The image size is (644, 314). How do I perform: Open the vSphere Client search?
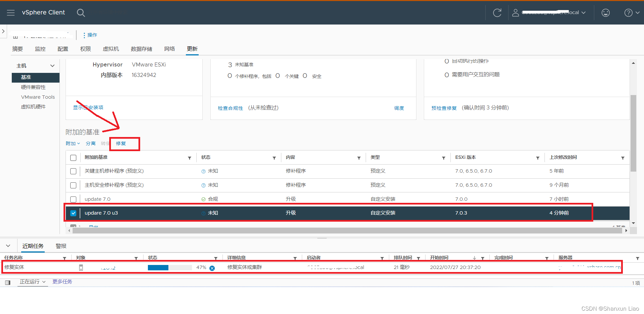(x=81, y=13)
